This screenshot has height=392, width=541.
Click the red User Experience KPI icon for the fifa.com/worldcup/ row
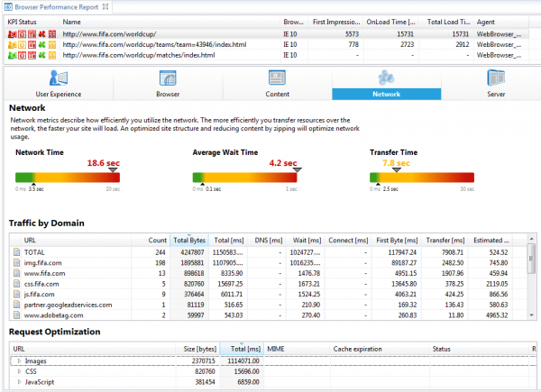pyautogui.click(x=12, y=34)
